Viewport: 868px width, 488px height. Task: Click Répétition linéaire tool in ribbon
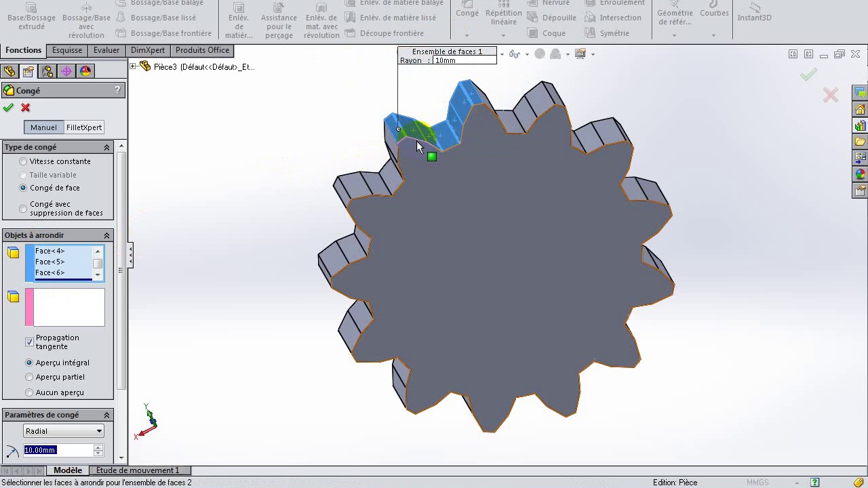(x=504, y=14)
